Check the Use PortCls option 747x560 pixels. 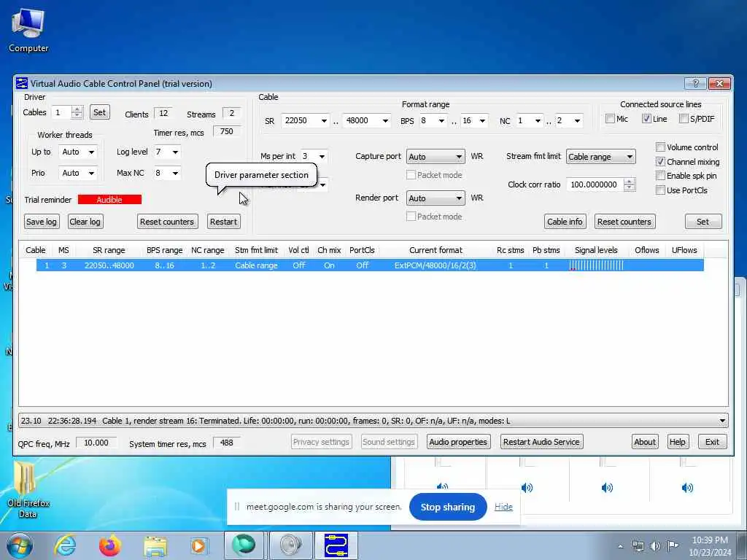(x=660, y=190)
